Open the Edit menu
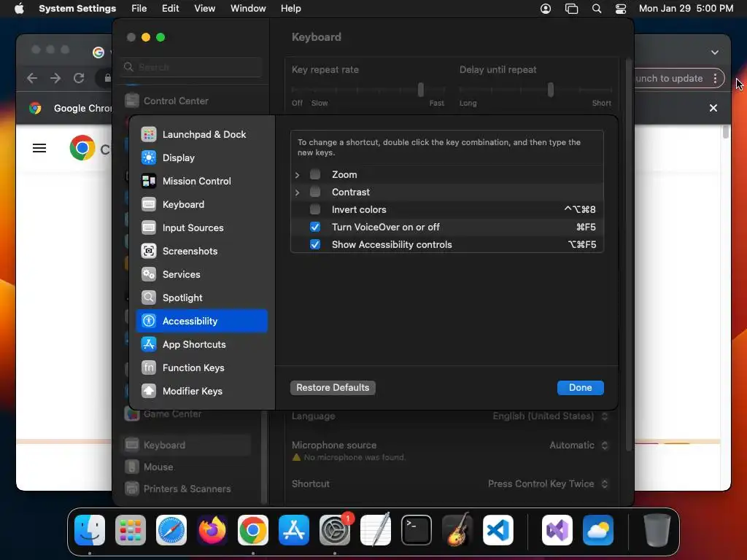This screenshot has width=747, height=560. coord(170,8)
